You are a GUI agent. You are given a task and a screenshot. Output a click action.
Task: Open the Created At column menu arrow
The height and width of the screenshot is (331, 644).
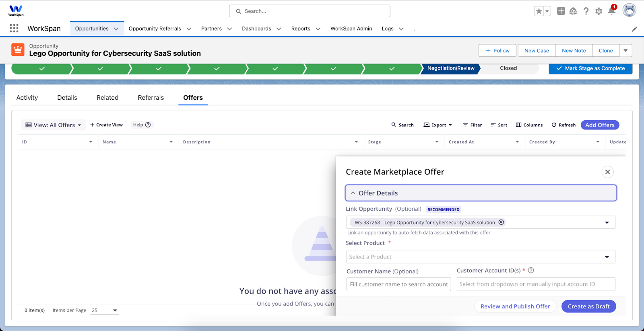coord(517,142)
